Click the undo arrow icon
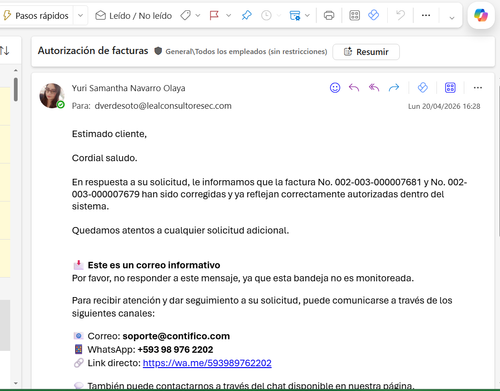This screenshot has width=500, height=391. tap(400, 15)
